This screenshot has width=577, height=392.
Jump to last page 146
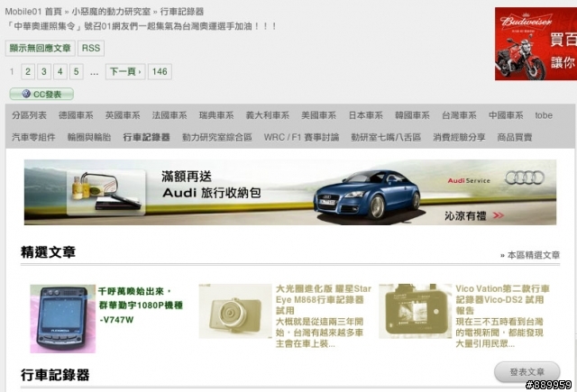click(160, 72)
